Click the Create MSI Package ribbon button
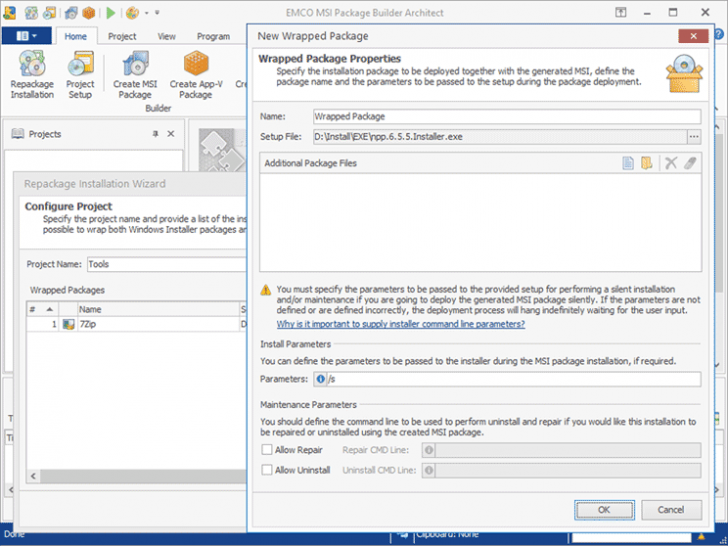 (135, 75)
